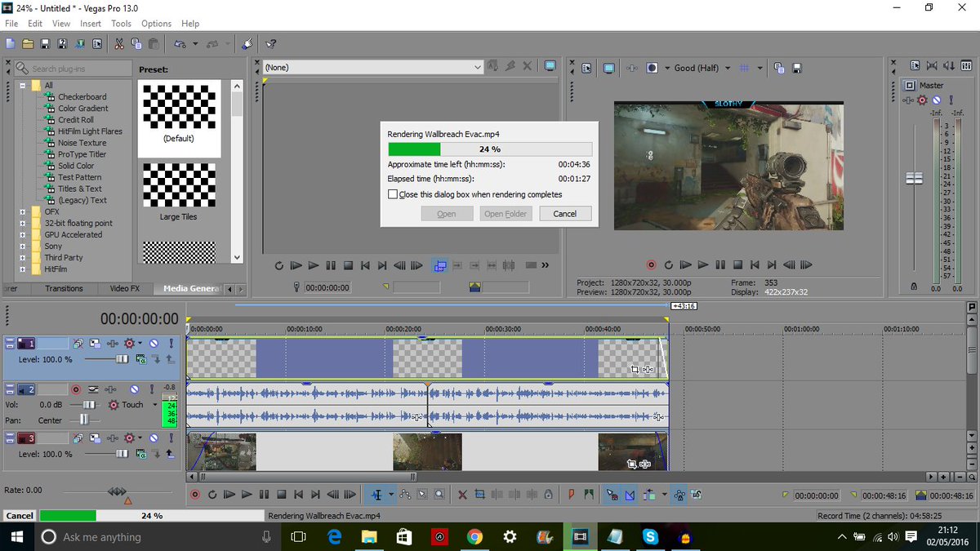Click the track 1 Level slider handle
980x551 pixels.
pyautogui.click(x=122, y=358)
